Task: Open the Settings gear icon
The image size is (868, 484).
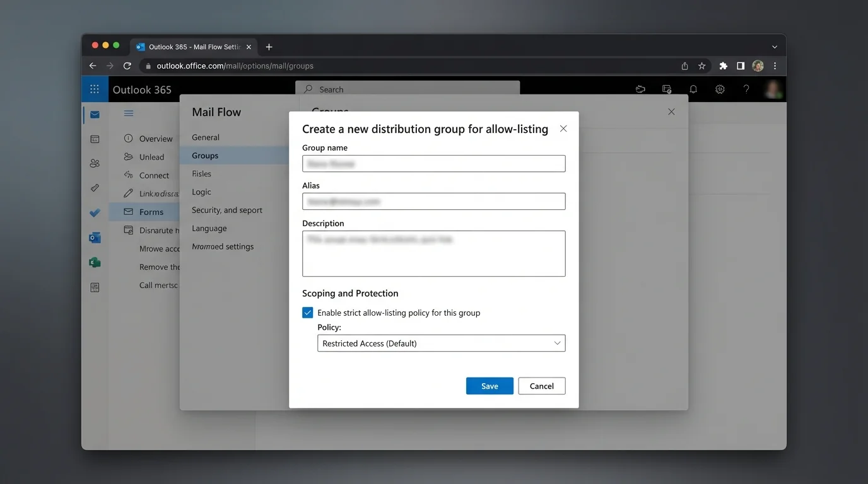Action: (720, 89)
